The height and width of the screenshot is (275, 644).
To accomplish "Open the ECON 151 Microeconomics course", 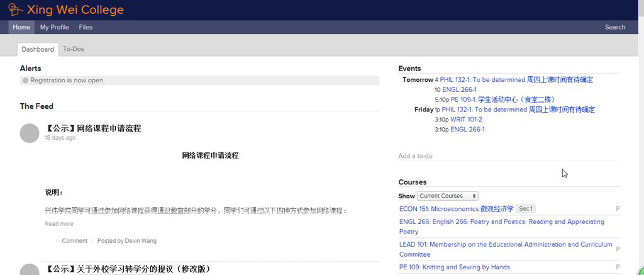I will click(457, 209).
